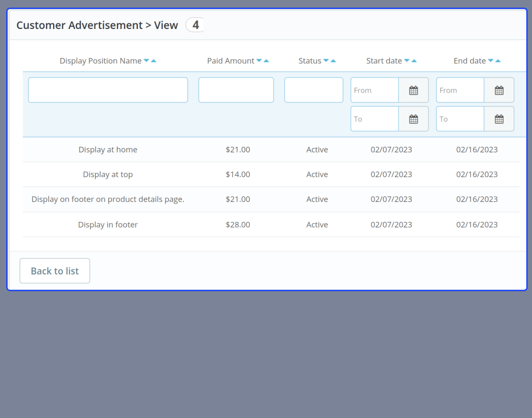Screen dimensions: 532x418
Task: Focus the Display Position Name filter field
Action: 108,90
